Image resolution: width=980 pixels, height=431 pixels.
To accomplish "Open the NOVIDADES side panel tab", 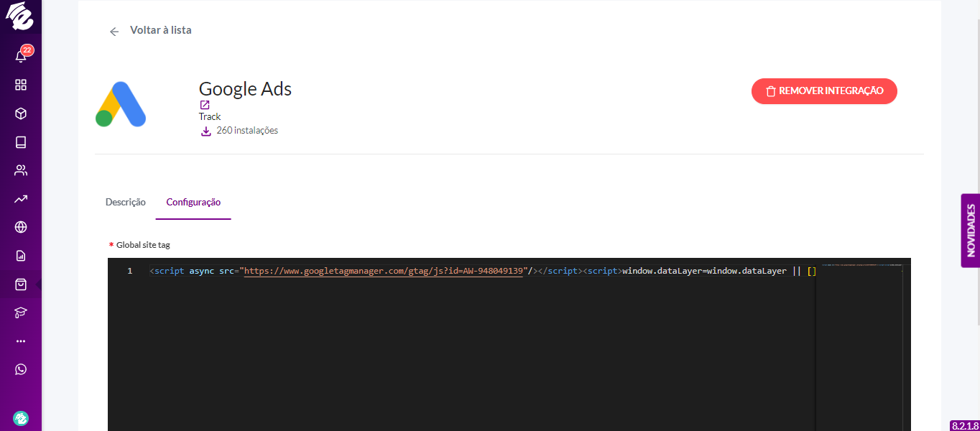I will coord(971,231).
